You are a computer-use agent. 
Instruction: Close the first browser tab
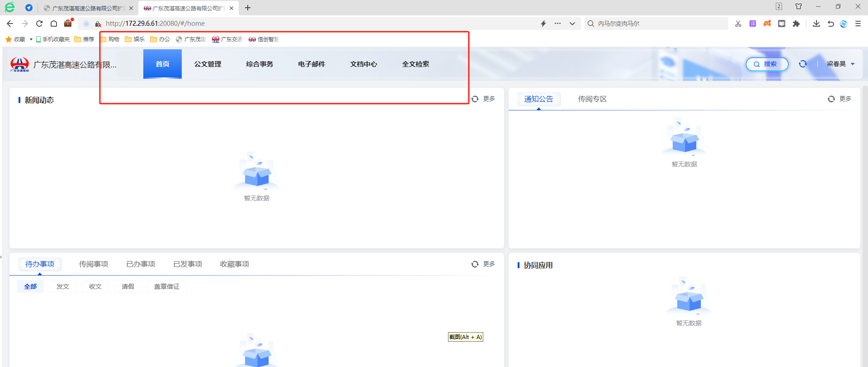click(131, 8)
